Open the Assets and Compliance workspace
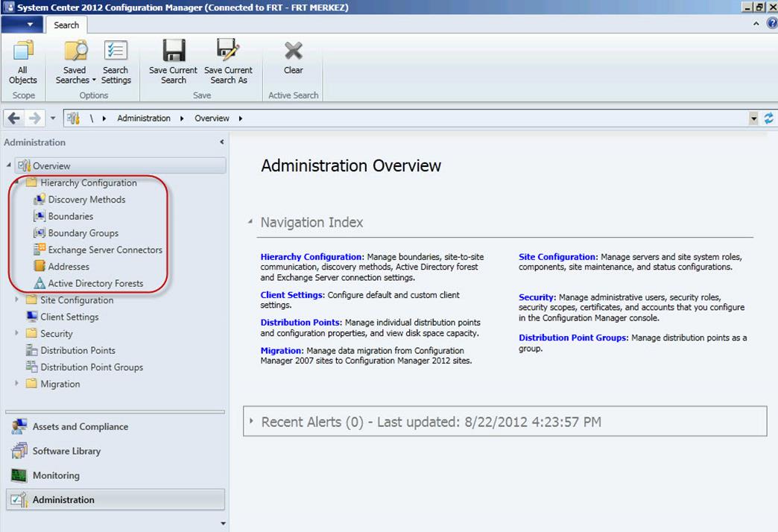This screenshot has height=532, width=778. 115,426
